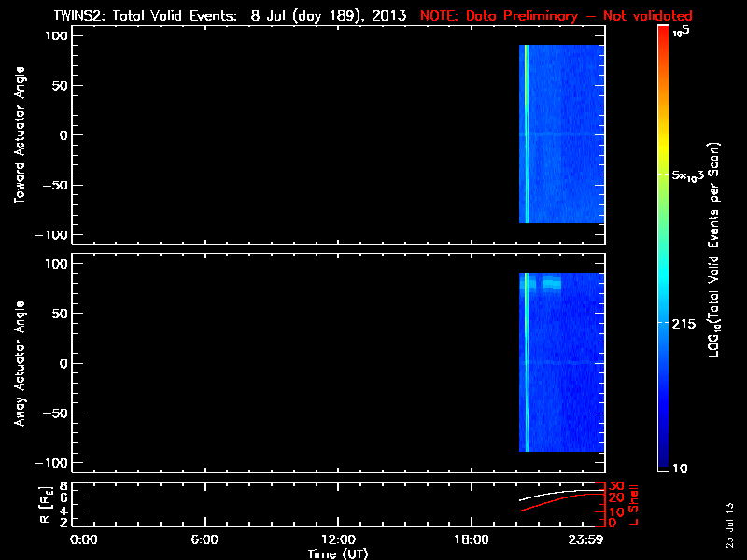
Task: Click the 5x10^3 color bar label
Action: coord(692,175)
